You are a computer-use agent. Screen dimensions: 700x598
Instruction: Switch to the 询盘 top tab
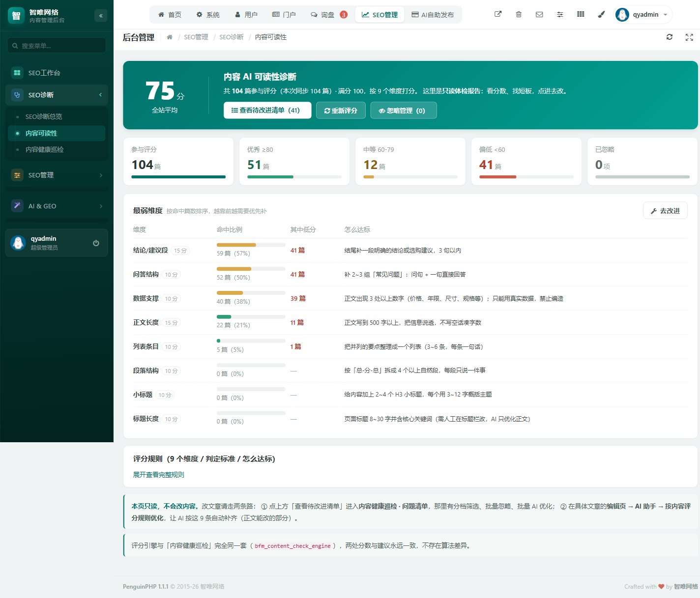tap(329, 15)
